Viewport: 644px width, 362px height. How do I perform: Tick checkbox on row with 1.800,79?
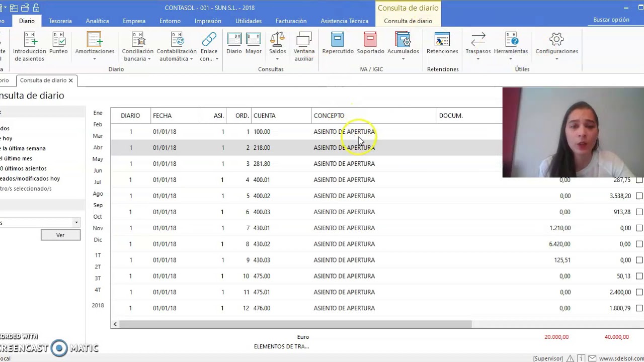pyautogui.click(x=639, y=308)
